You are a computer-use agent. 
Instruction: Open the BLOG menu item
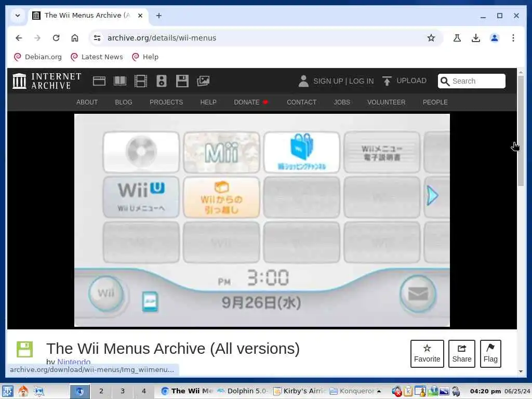124,102
